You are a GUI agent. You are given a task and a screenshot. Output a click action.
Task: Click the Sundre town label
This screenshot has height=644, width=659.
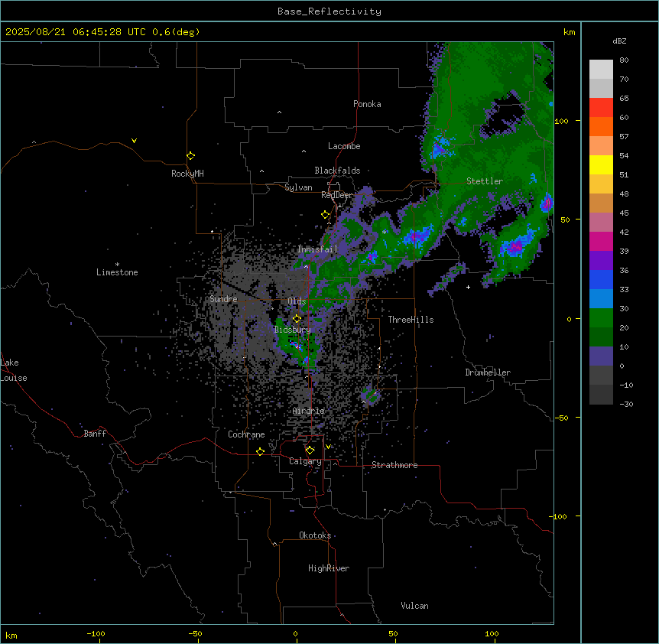(223, 299)
